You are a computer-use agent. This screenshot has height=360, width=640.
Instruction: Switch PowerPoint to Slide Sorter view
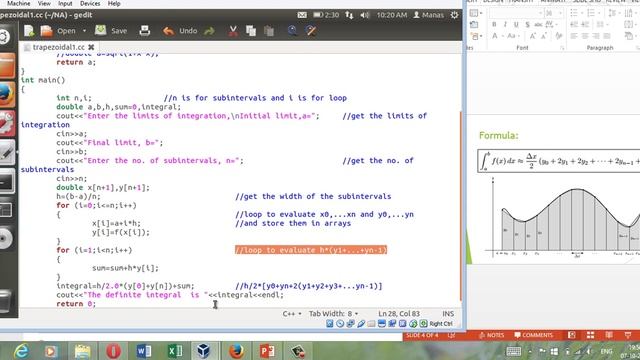tap(590, 335)
